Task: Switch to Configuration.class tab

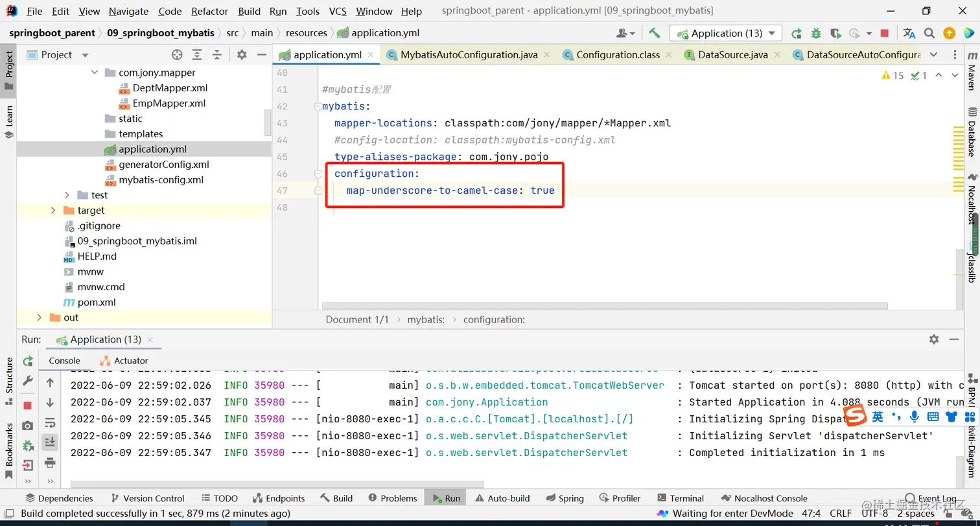Action: 618,55
